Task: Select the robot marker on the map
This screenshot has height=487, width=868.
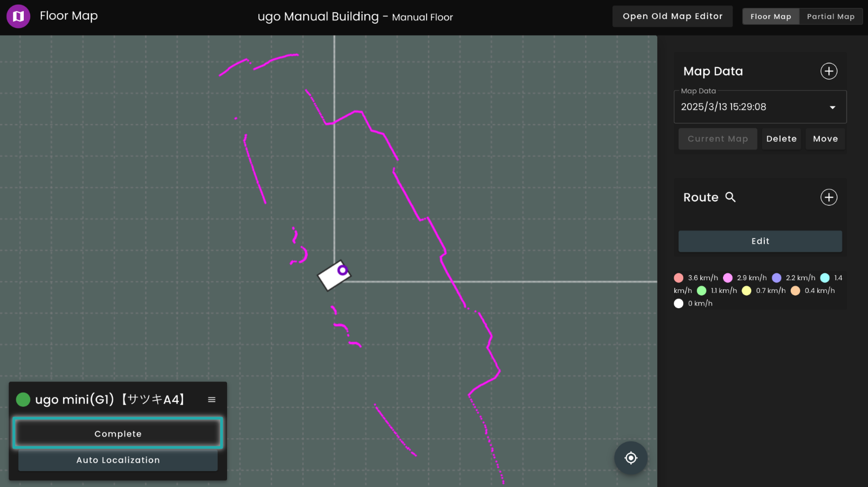Action: pos(333,275)
